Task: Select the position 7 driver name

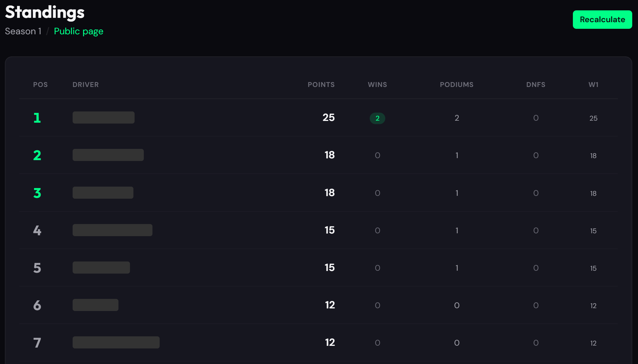Action: click(x=116, y=342)
